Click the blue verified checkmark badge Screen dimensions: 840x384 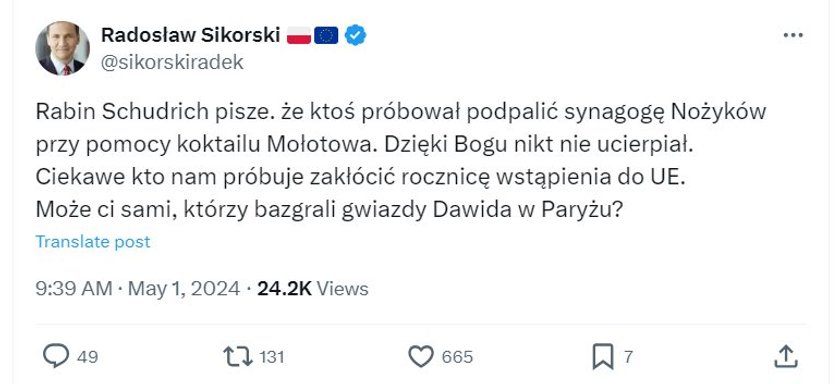(x=355, y=35)
